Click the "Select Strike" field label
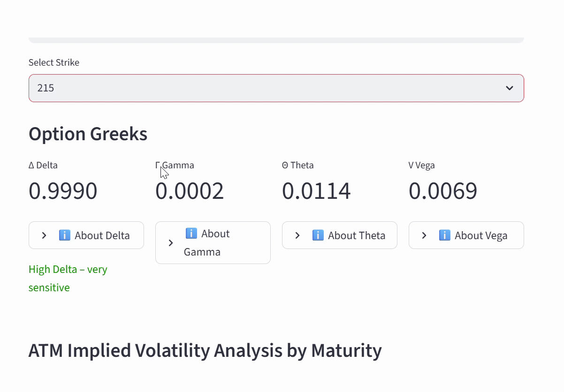The height and width of the screenshot is (392, 564). [x=54, y=62]
